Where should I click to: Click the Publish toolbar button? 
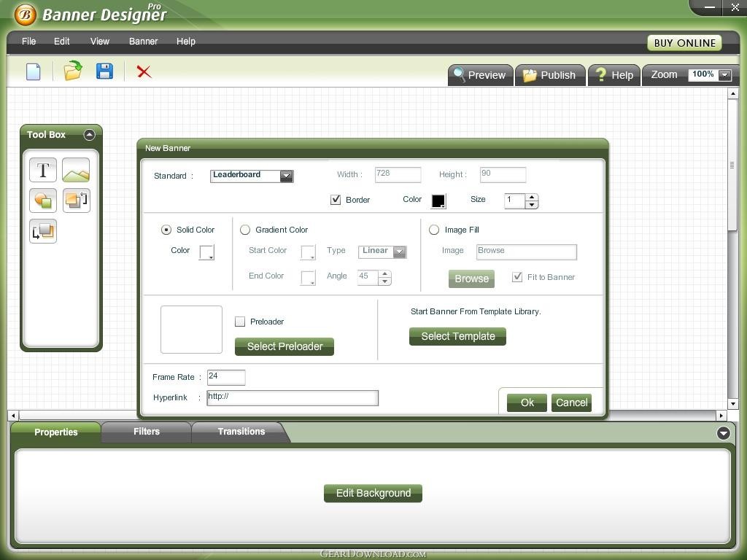550,75
